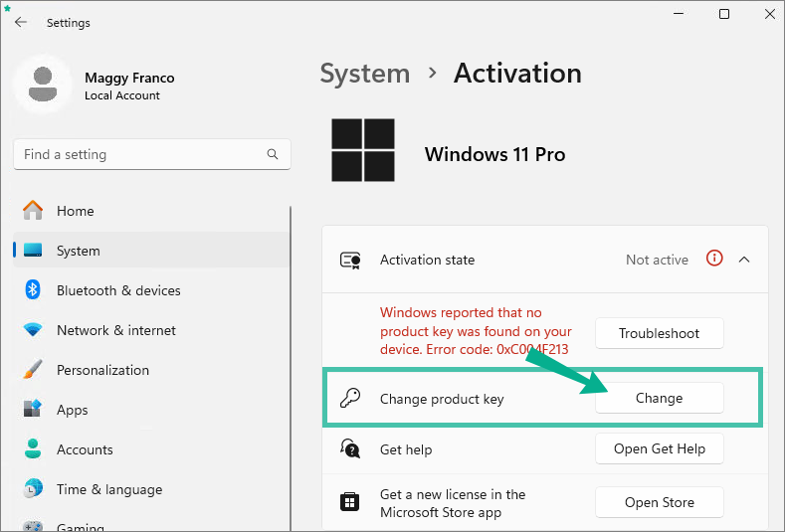This screenshot has height=532, width=785.
Task: Open Accounts settings
Action: point(151,449)
